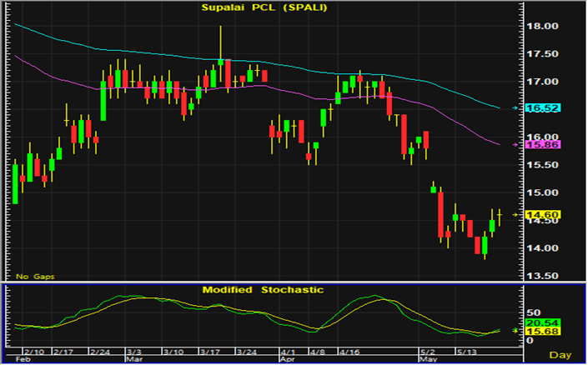Screen dimensions: 588x365
Task: Click the 5/13 date on the time axis
Action: point(469,352)
